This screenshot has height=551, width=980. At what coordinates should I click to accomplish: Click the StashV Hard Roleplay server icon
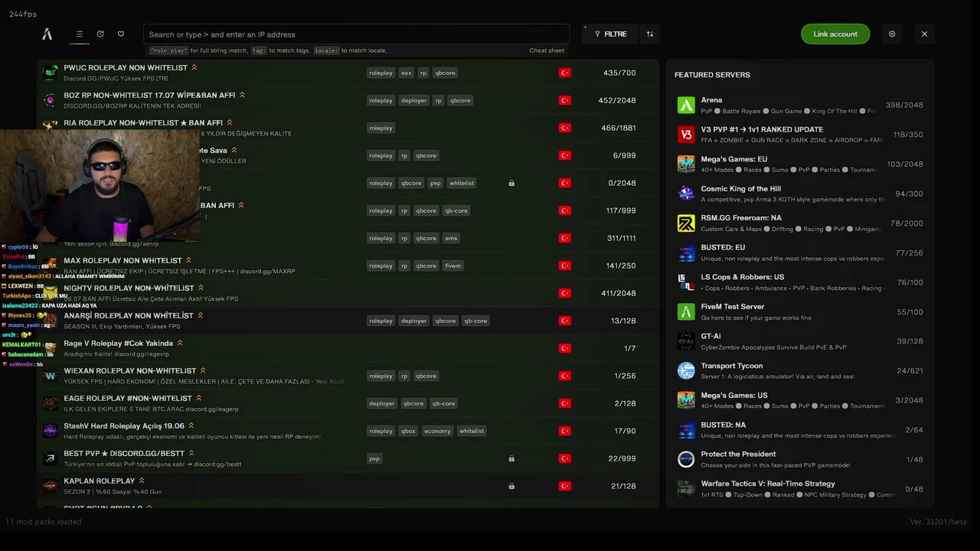[50, 431]
